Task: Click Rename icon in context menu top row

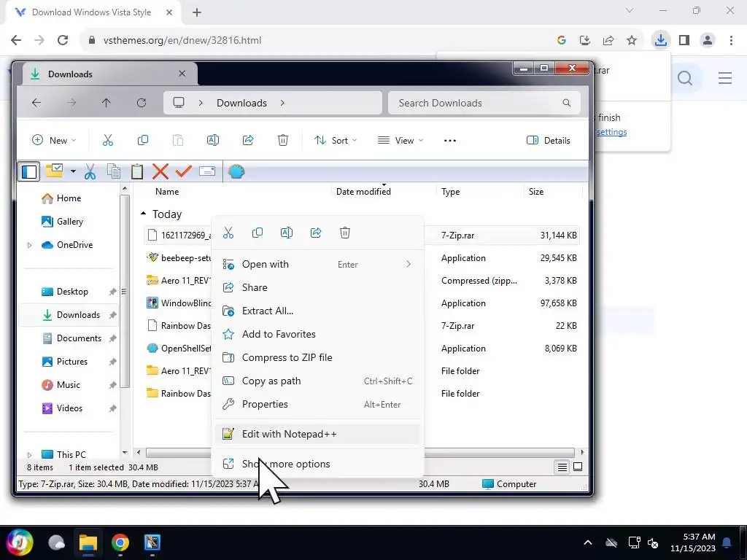Action: (286, 233)
